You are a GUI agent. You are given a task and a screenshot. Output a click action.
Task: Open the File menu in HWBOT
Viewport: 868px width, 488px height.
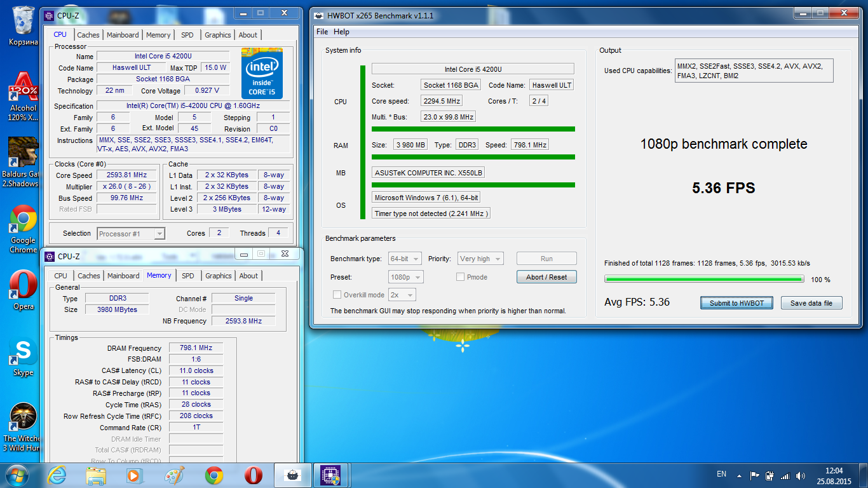[322, 32]
